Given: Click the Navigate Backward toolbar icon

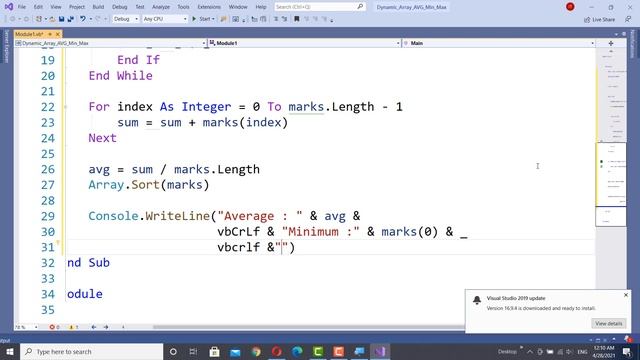Looking at the screenshot, I should click(x=13, y=19).
